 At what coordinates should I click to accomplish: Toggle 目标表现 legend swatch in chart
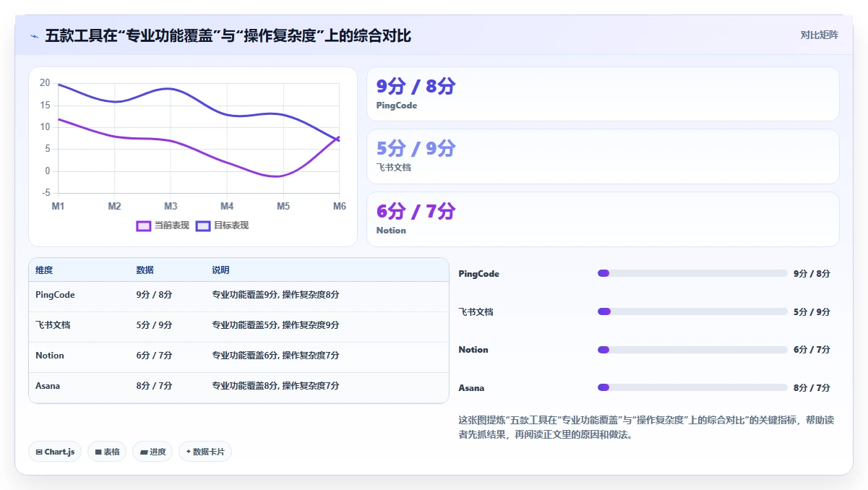(x=203, y=226)
